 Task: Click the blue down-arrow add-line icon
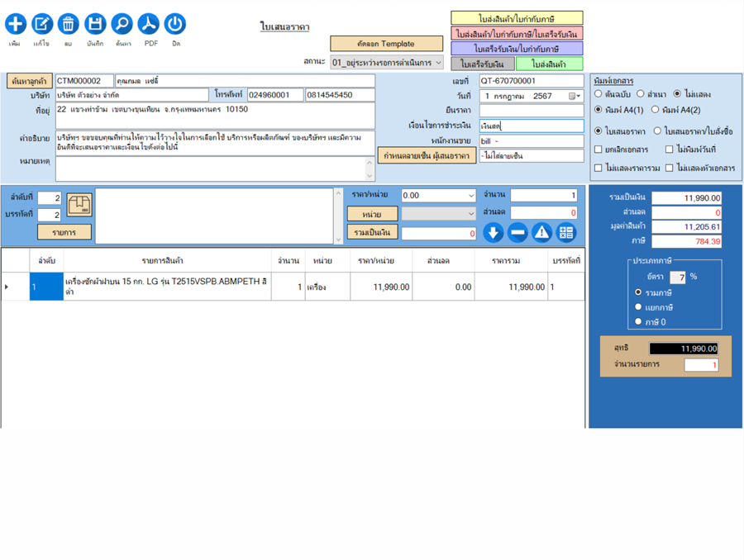coord(494,233)
